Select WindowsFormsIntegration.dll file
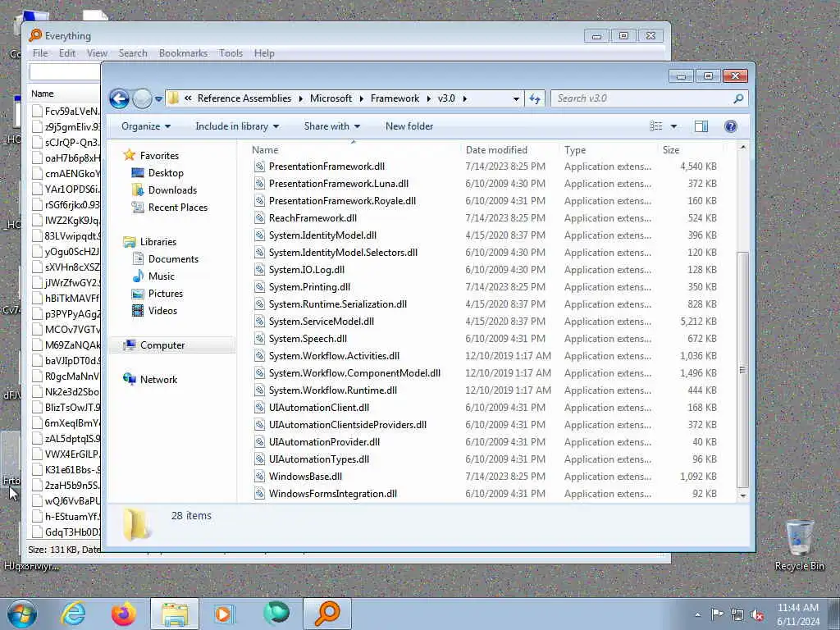This screenshot has height=630, width=840. tap(333, 494)
